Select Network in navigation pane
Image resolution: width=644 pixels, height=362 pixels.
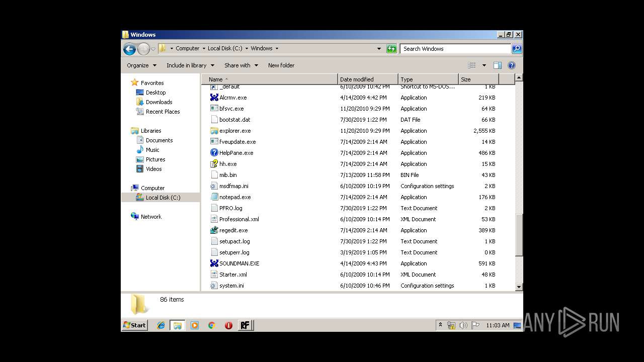[x=151, y=217]
